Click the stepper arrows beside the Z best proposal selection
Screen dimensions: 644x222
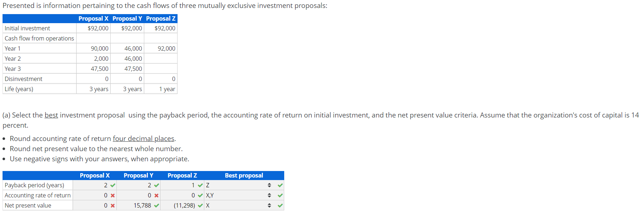pyautogui.click(x=269, y=185)
